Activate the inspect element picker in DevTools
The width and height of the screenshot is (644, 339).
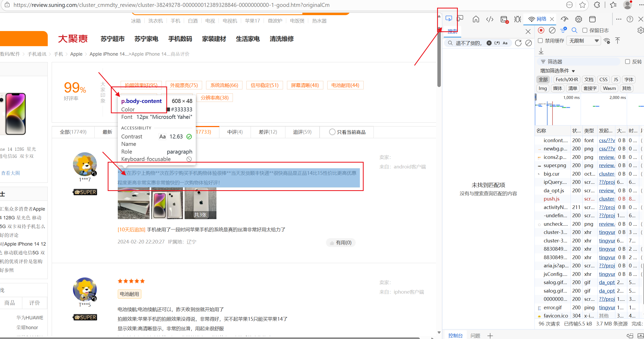click(449, 19)
